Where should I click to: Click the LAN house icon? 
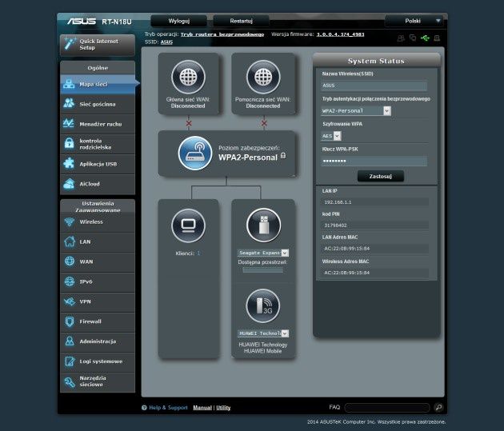click(x=70, y=241)
